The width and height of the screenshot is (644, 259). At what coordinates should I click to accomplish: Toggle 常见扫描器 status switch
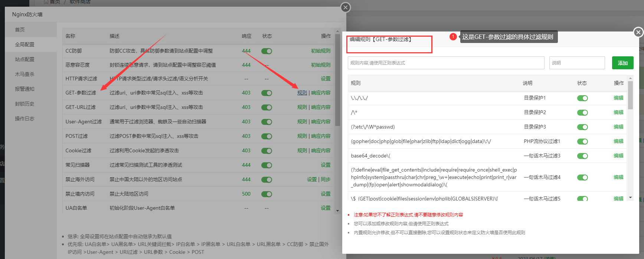tap(267, 165)
